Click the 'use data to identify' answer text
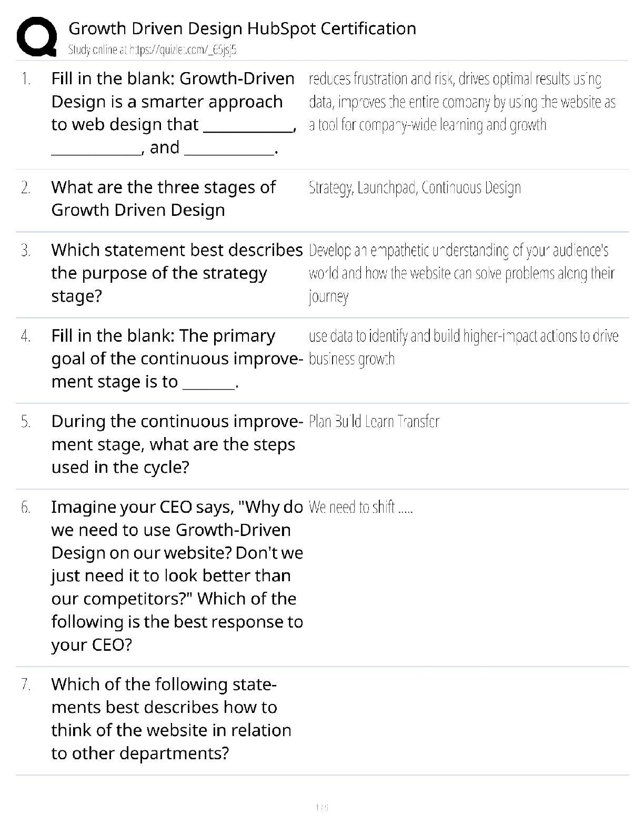Image resolution: width=644 pixels, height=834 pixels. pyautogui.click(x=463, y=347)
